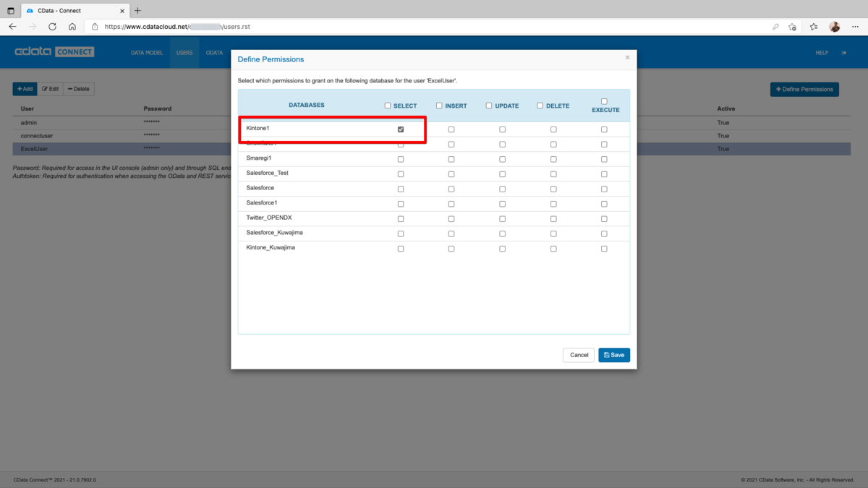Enable DELETE permission for Kintone1
This screenshot has height=488, width=868.
(x=553, y=129)
